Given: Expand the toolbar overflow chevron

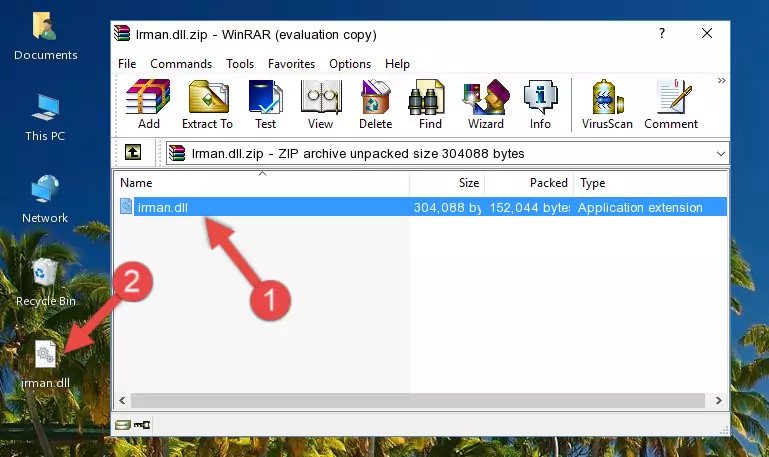Looking at the screenshot, I should [721, 80].
